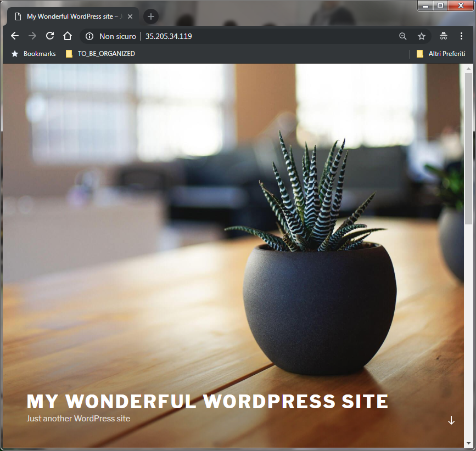Image resolution: width=476 pixels, height=451 pixels.
Task: Open the incognito profile icon
Action: tap(444, 36)
